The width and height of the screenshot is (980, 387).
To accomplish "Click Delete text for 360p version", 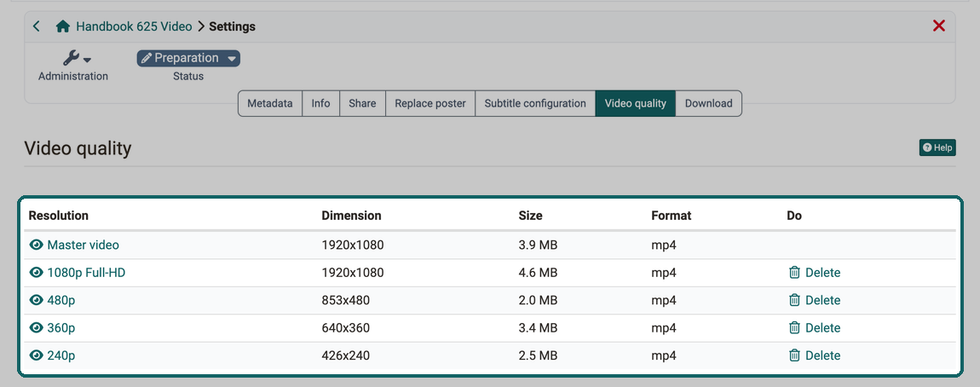I will [822, 327].
